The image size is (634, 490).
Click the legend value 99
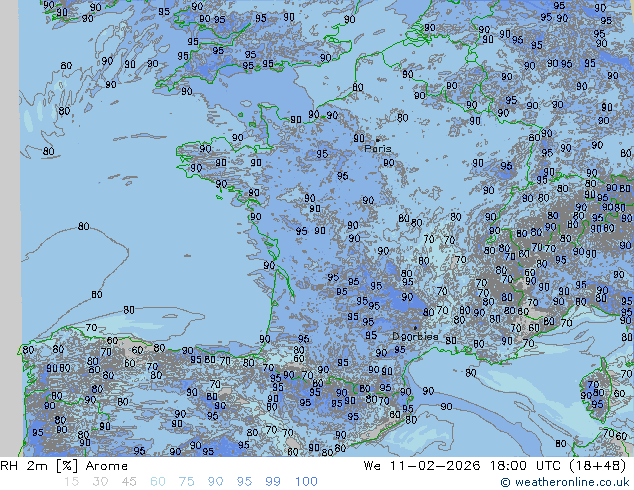pyautogui.click(x=273, y=482)
